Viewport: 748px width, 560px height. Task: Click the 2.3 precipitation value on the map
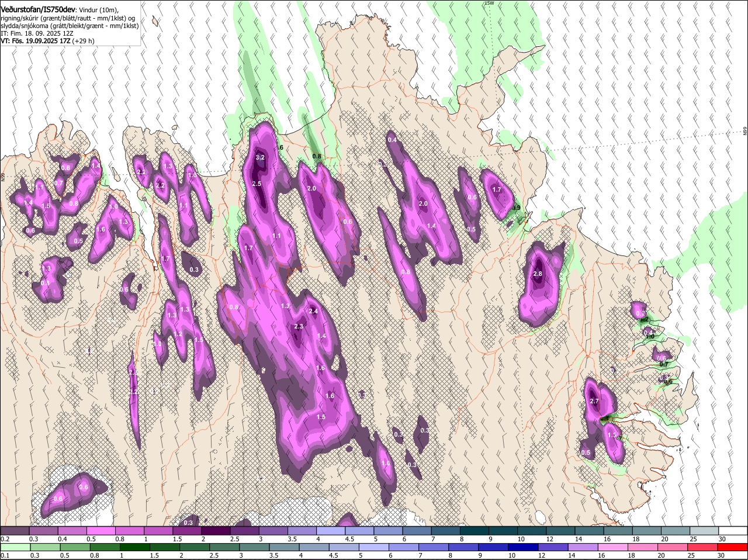coord(299,327)
